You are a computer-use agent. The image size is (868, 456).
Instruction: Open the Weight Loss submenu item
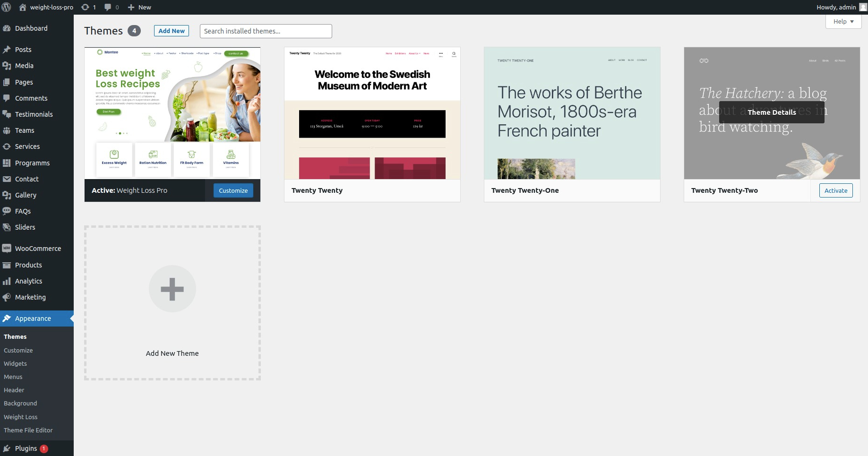(x=21, y=417)
